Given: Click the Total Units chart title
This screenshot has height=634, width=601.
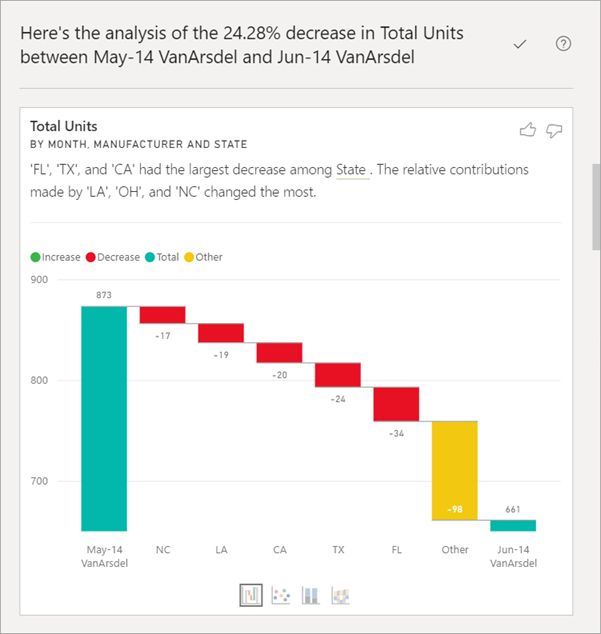Looking at the screenshot, I should pyautogui.click(x=65, y=127).
